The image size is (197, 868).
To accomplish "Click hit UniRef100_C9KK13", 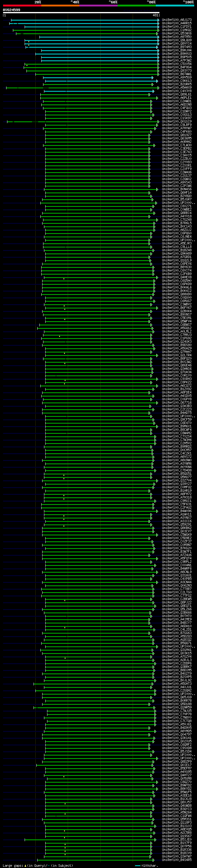I will point(177,81).
